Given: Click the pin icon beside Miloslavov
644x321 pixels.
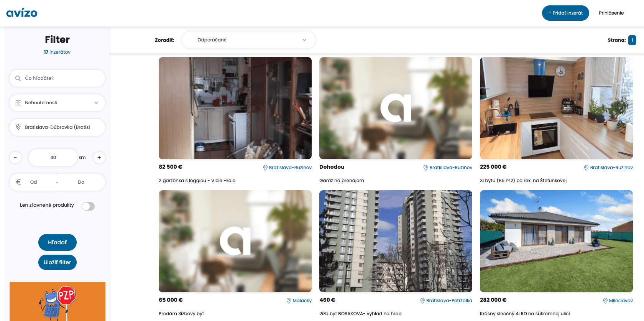Looking at the screenshot, I should (605, 301).
